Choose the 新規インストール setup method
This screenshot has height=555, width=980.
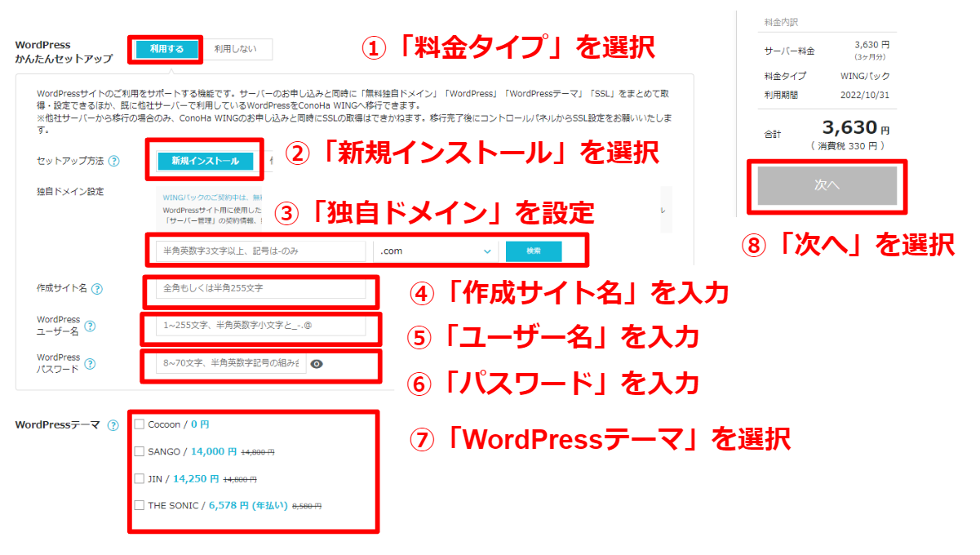pos(206,161)
